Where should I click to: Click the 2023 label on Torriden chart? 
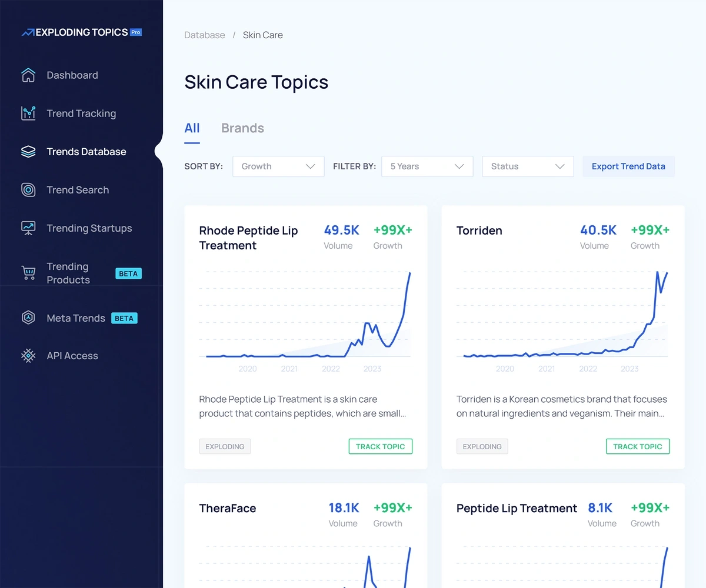tap(630, 369)
